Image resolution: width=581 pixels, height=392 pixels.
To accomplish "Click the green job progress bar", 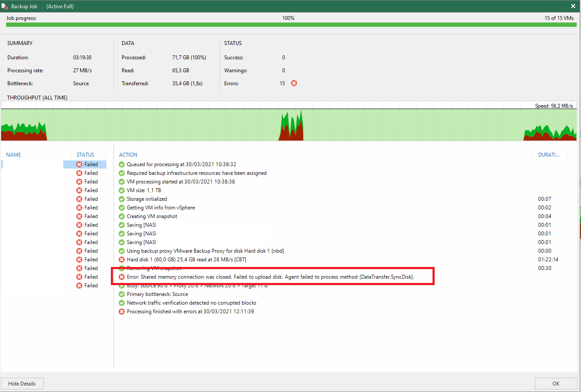I will [291, 25].
